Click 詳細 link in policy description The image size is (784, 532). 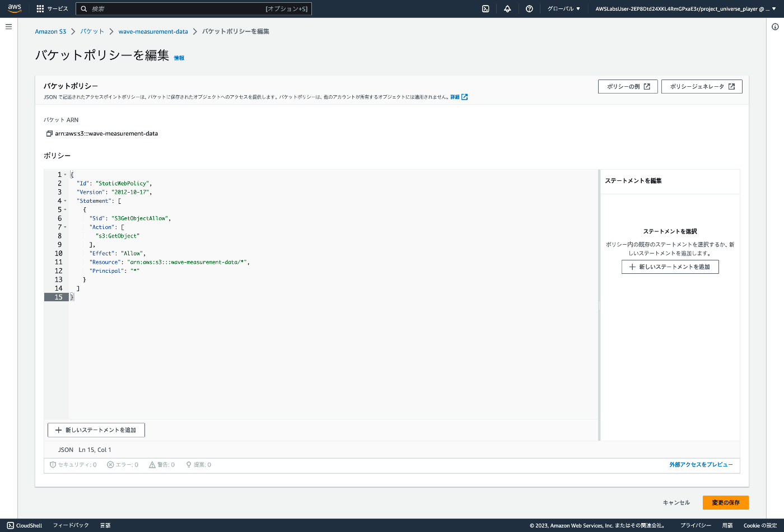coord(455,97)
